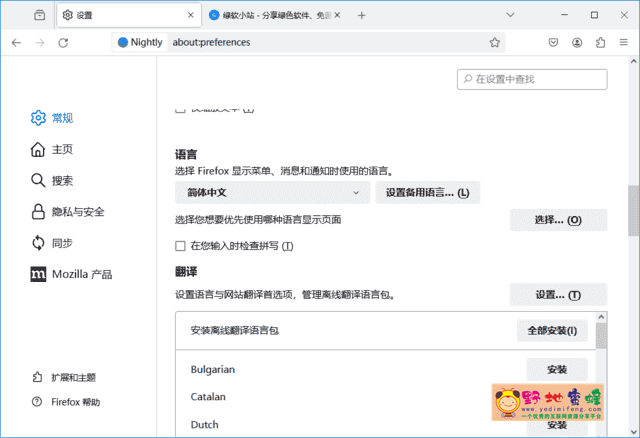Reload the page
The image size is (640, 438).
click(x=63, y=42)
